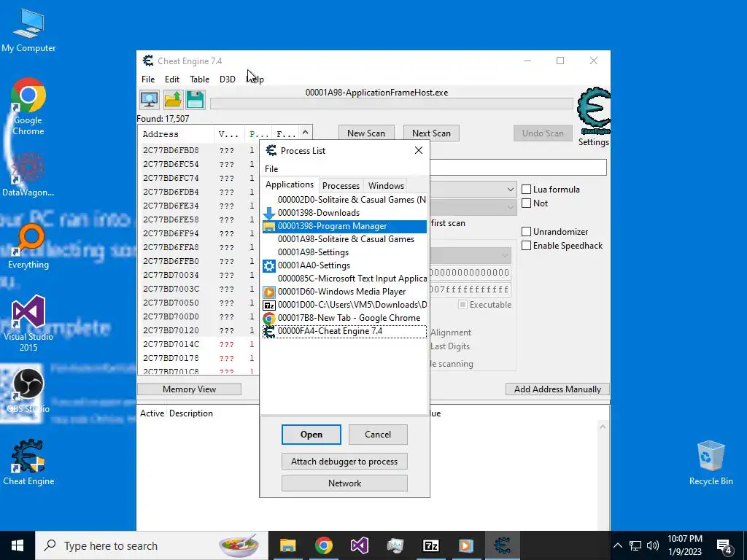Click the Address column header
The height and width of the screenshot is (560, 747).
[160, 134]
